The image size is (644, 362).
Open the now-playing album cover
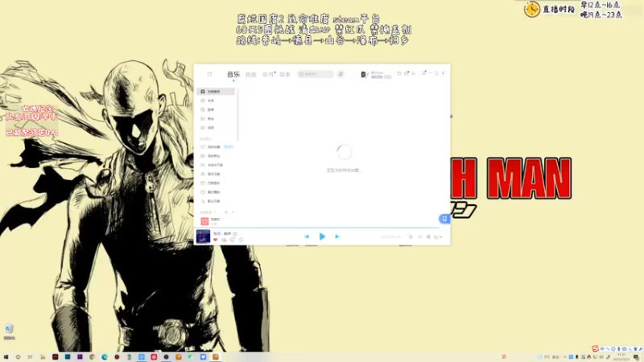203,237
